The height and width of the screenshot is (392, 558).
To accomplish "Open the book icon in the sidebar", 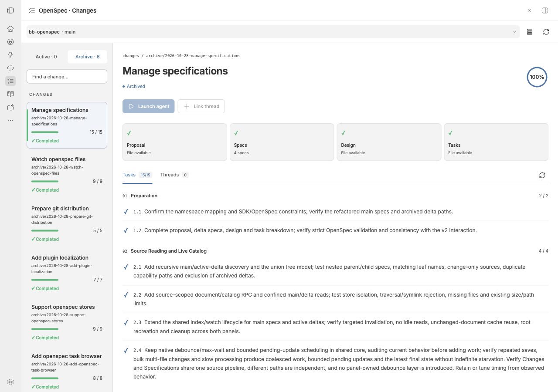I will coord(10,94).
